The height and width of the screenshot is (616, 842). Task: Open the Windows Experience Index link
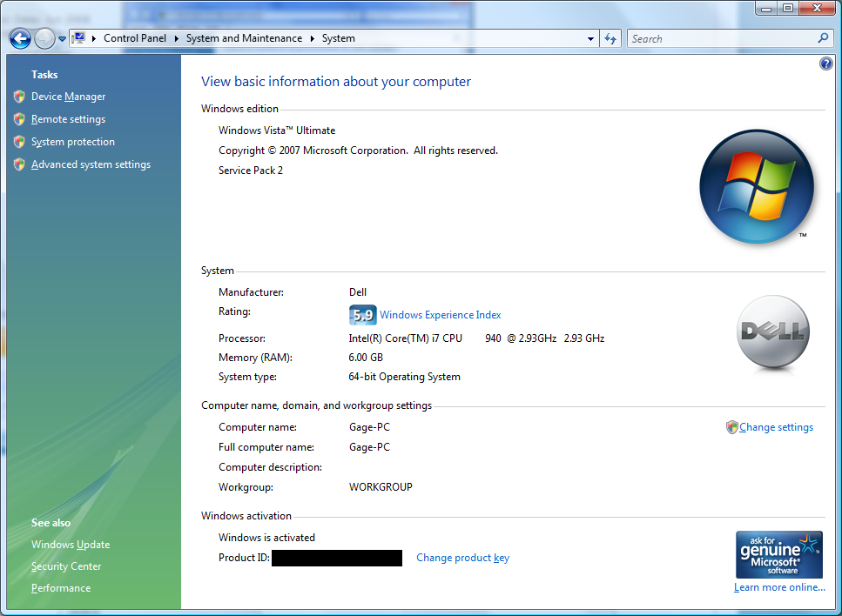pyautogui.click(x=441, y=315)
